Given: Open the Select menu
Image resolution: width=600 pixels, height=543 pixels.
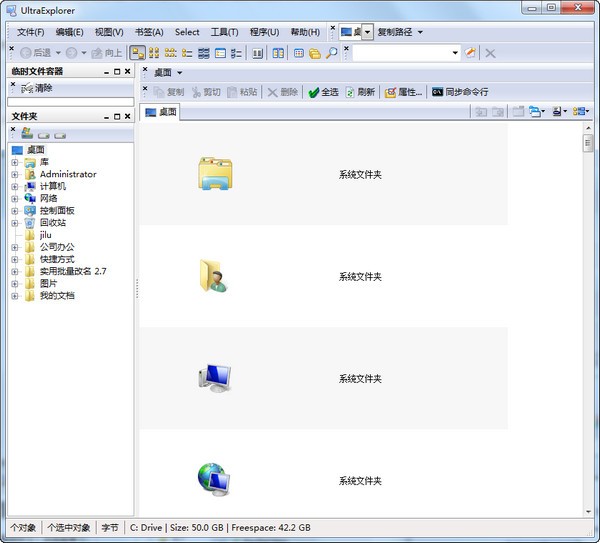Looking at the screenshot, I should tap(187, 32).
